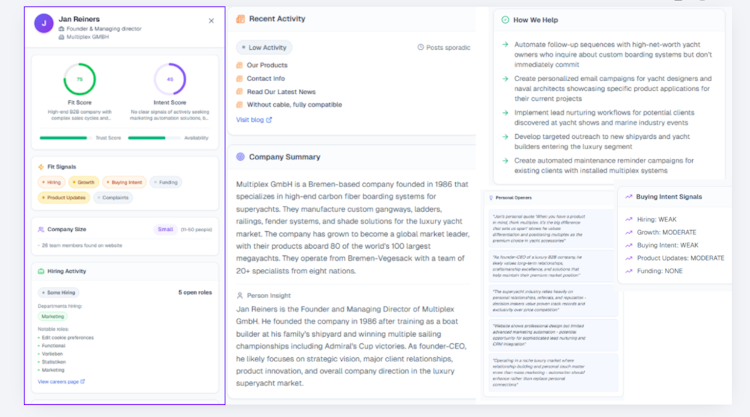Click the Recent Activity header icon
Screen dimensions: 750x417
pyautogui.click(x=241, y=19)
